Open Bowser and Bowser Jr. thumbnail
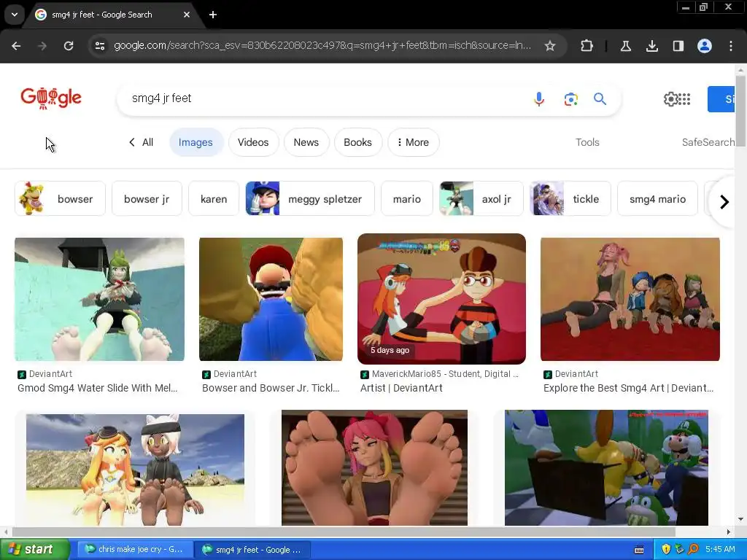The height and width of the screenshot is (560, 747). [271, 299]
